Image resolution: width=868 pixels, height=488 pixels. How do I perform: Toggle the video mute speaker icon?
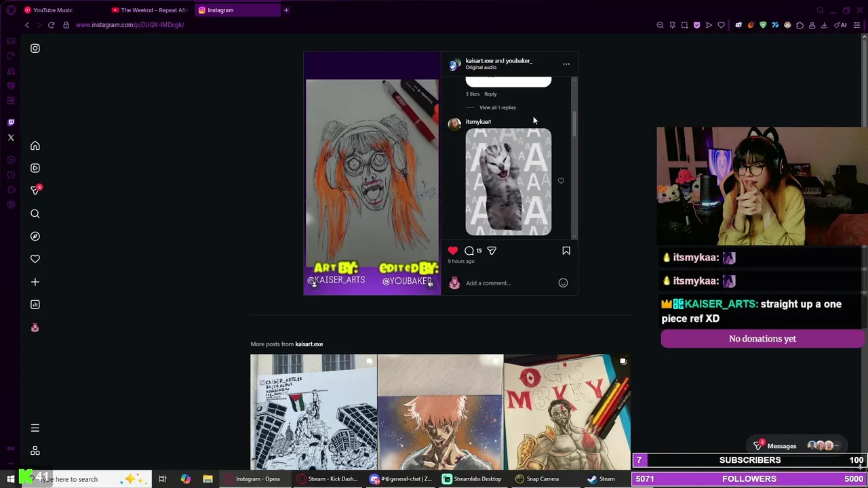point(430,284)
